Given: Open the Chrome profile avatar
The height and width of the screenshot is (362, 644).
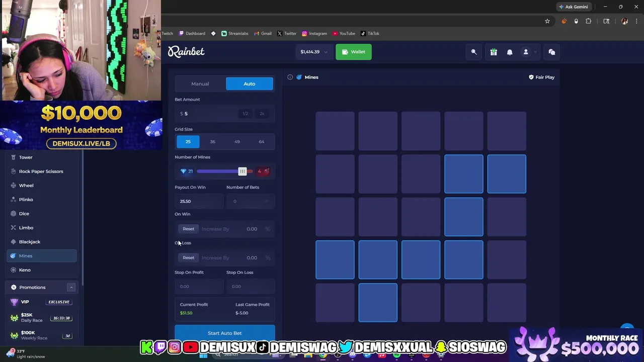Looking at the screenshot, I should click(624, 21).
